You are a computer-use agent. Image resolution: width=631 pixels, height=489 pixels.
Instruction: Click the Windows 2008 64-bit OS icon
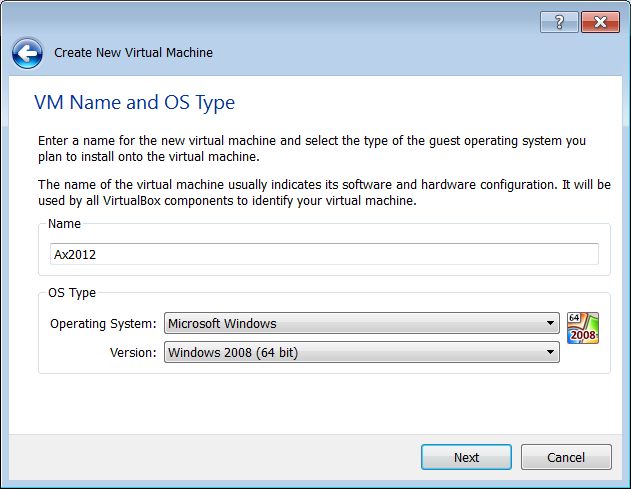click(x=583, y=328)
